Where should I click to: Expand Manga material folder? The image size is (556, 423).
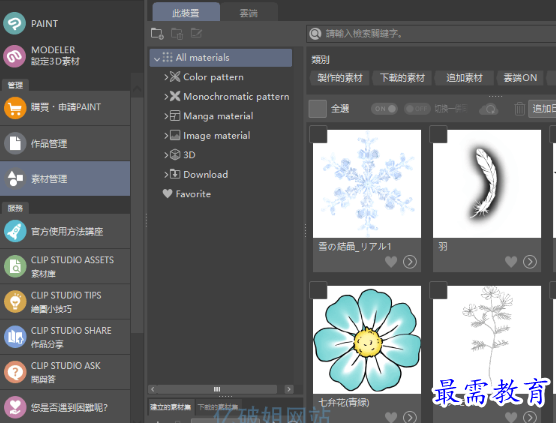[166, 116]
